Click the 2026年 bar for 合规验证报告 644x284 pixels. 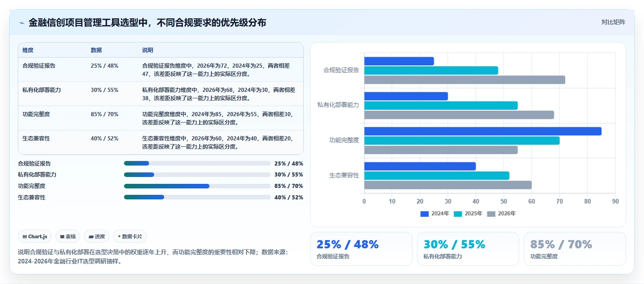(x=465, y=80)
